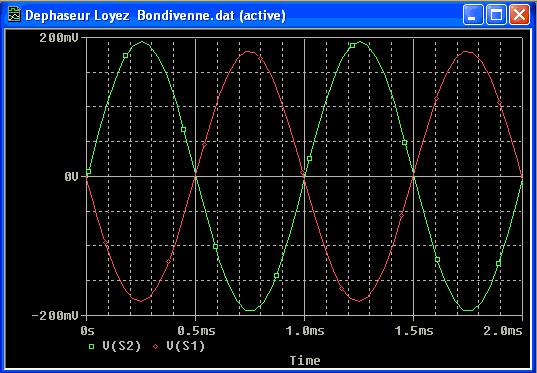Screen dimensions: 537x373
Task: Click the 0V y-axis label
Action: click(x=71, y=177)
